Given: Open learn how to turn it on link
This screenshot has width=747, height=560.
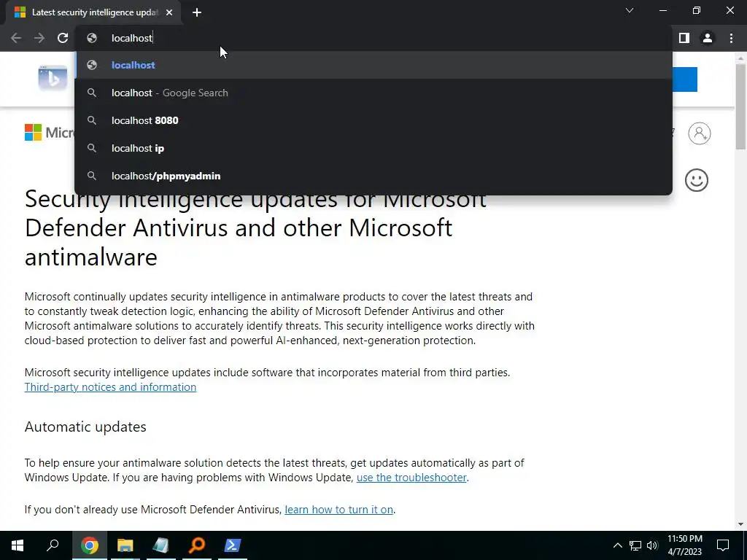Looking at the screenshot, I should tap(338, 510).
